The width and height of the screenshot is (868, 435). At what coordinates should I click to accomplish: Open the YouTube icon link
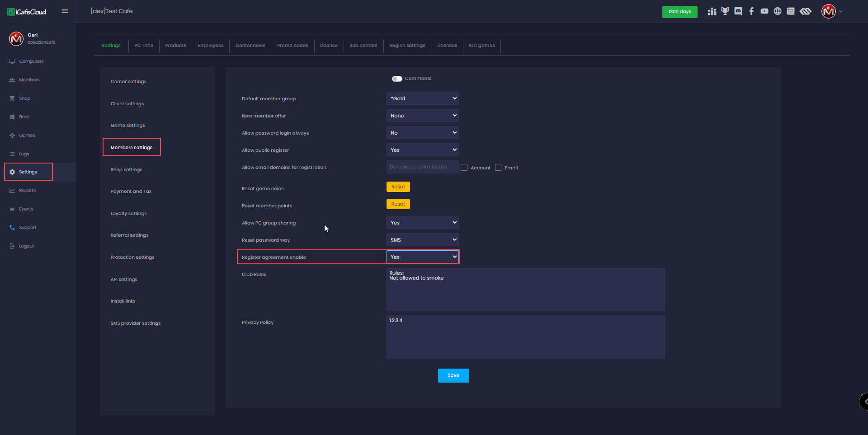(x=764, y=11)
